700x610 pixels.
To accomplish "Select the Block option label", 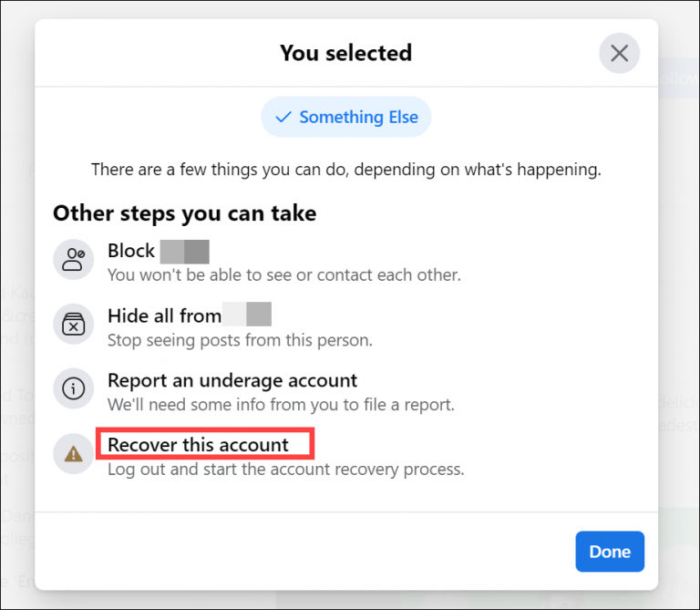I will 131,251.
